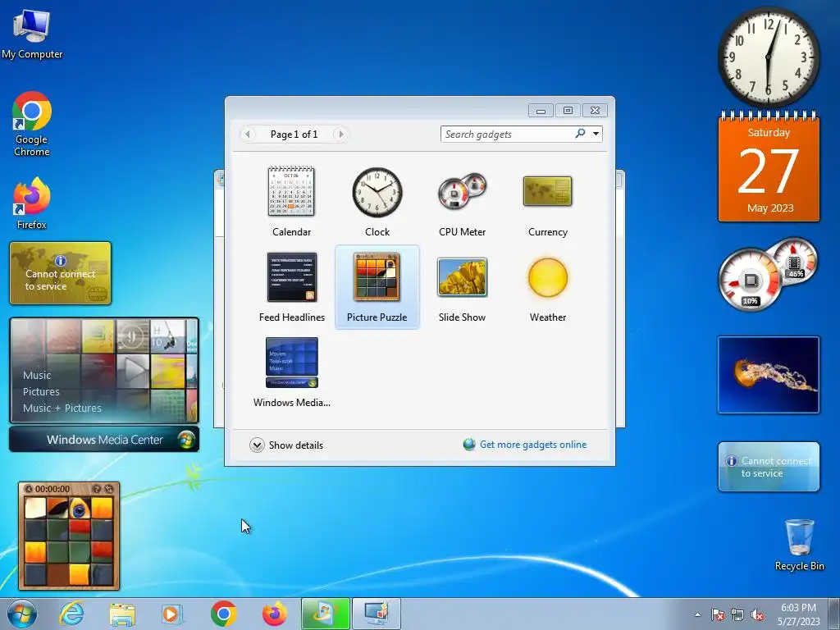Click the search magnifier icon in gadget gallery

pyautogui.click(x=580, y=134)
